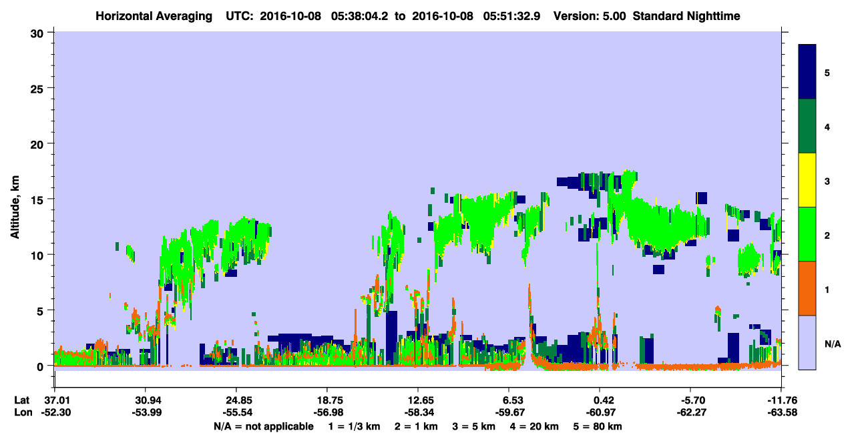Click the orange level 1 colorbar segment

coord(807,288)
